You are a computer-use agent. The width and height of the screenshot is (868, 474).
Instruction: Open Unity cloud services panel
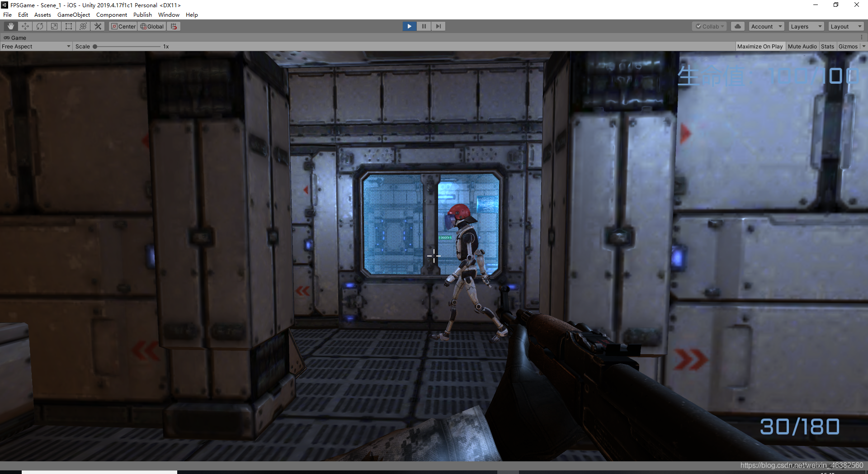coord(738,26)
